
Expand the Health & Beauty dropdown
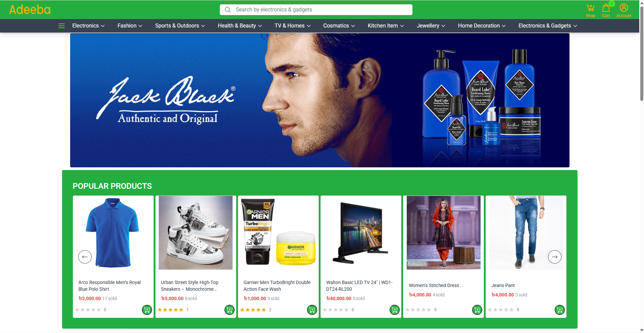click(240, 26)
